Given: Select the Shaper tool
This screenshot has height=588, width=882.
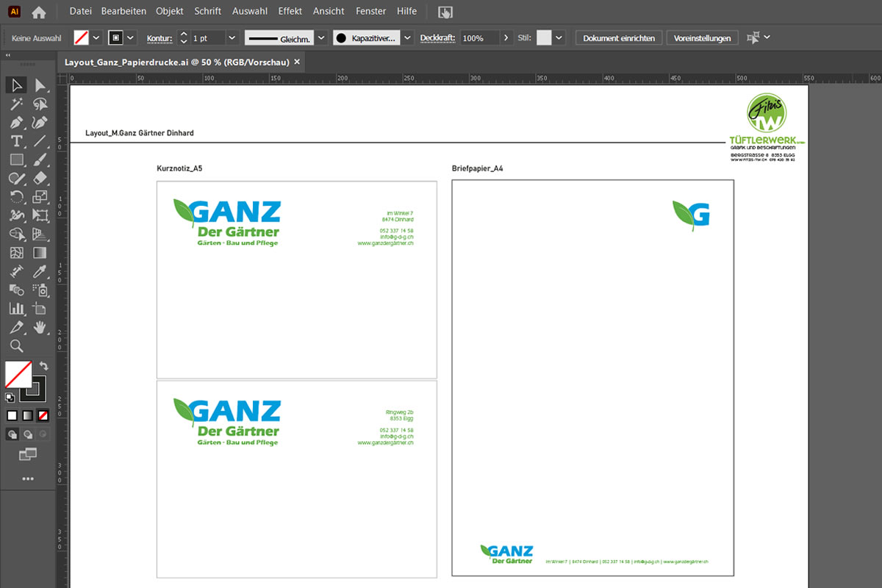Looking at the screenshot, I should coord(16,178).
